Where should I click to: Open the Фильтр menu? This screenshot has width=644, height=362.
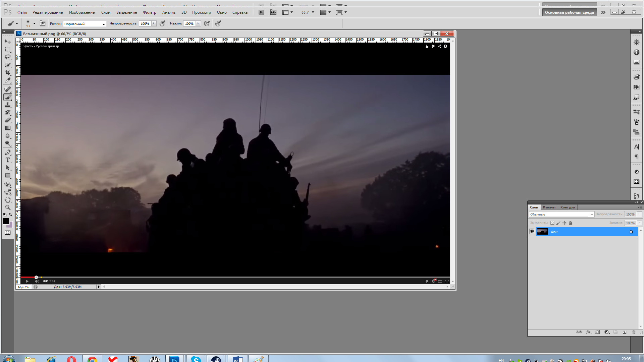pyautogui.click(x=149, y=12)
